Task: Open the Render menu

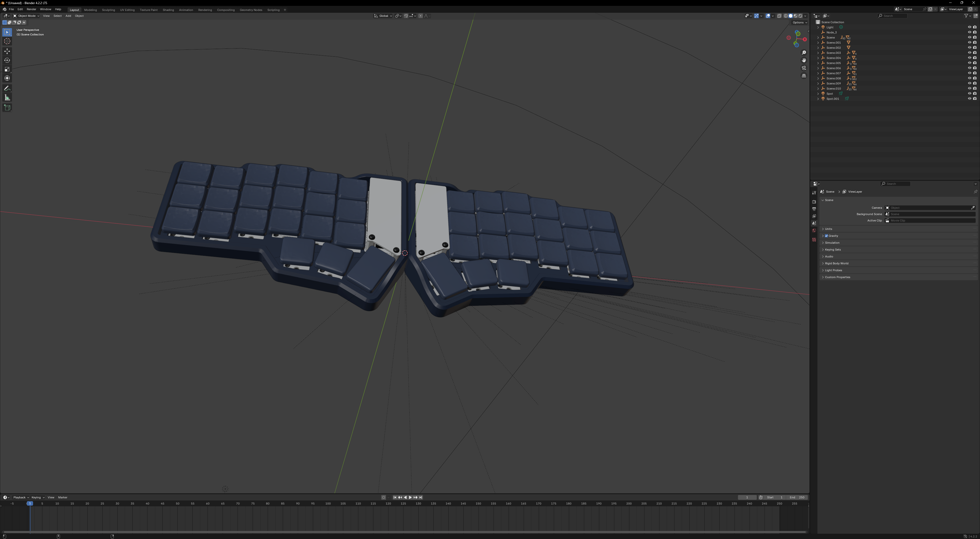Action: point(31,9)
